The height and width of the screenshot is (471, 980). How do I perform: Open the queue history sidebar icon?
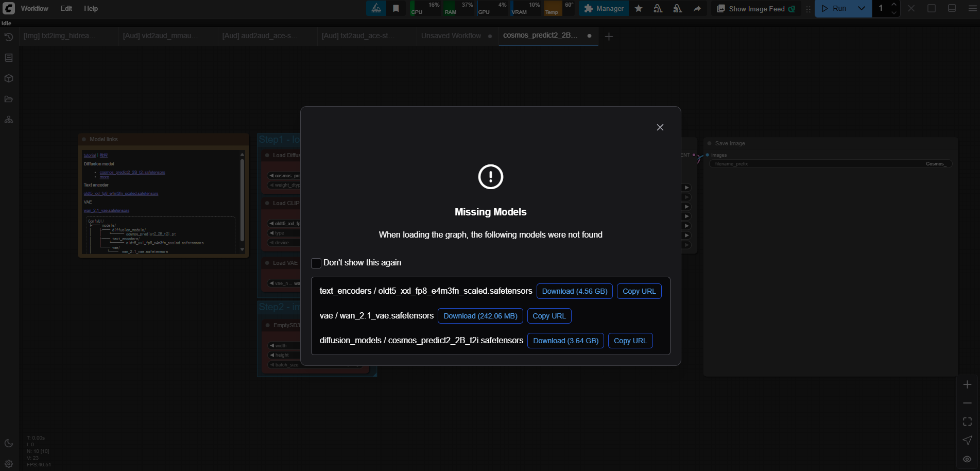coord(9,37)
